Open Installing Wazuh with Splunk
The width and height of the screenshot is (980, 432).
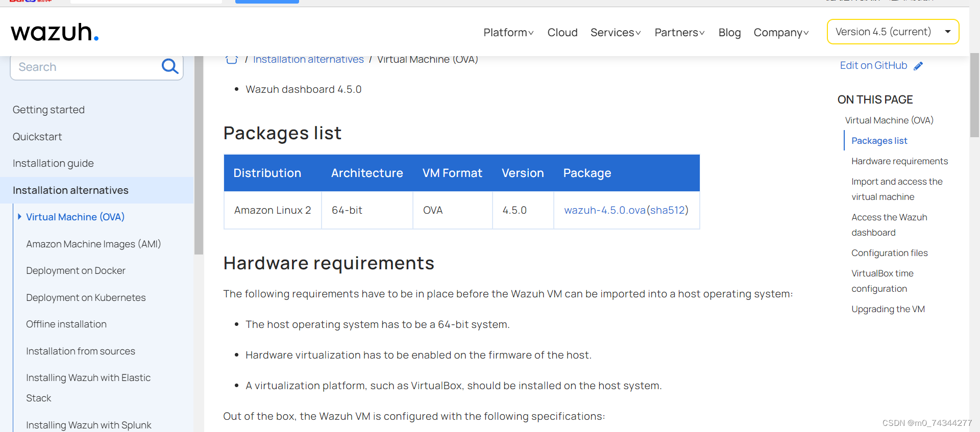89,425
